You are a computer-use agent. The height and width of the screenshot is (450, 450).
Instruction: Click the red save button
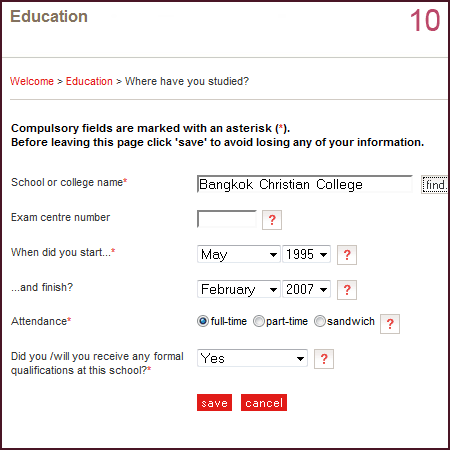[214, 403]
